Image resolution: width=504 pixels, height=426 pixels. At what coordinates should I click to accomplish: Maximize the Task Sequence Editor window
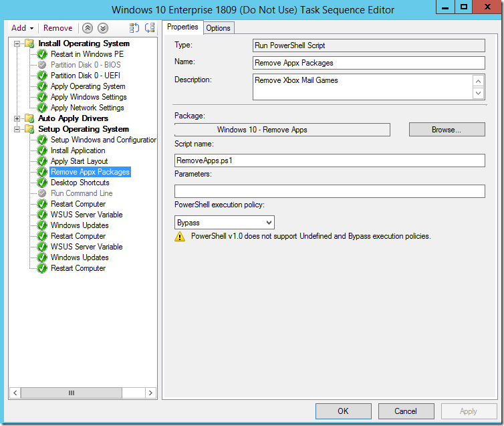click(x=463, y=7)
